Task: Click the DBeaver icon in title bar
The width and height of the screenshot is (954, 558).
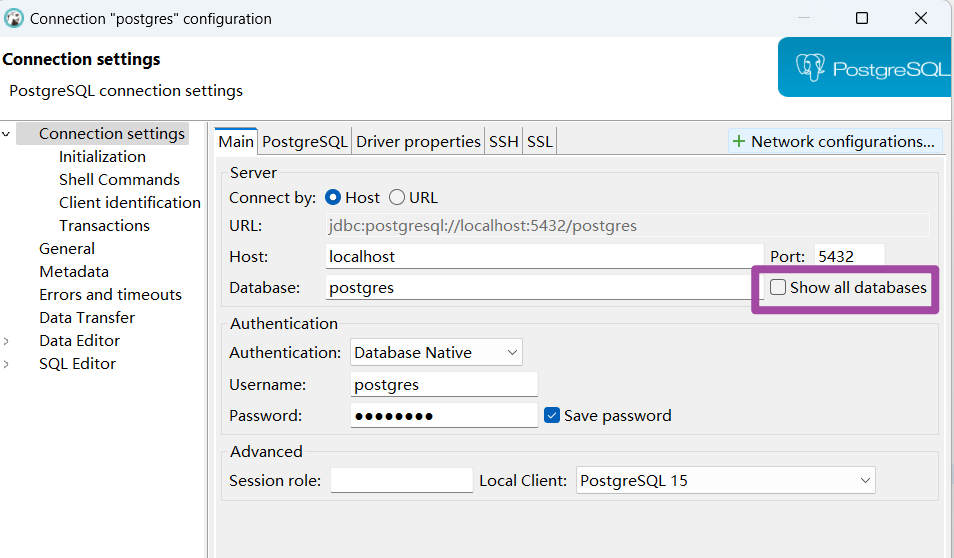Action: click(x=14, y=18)
